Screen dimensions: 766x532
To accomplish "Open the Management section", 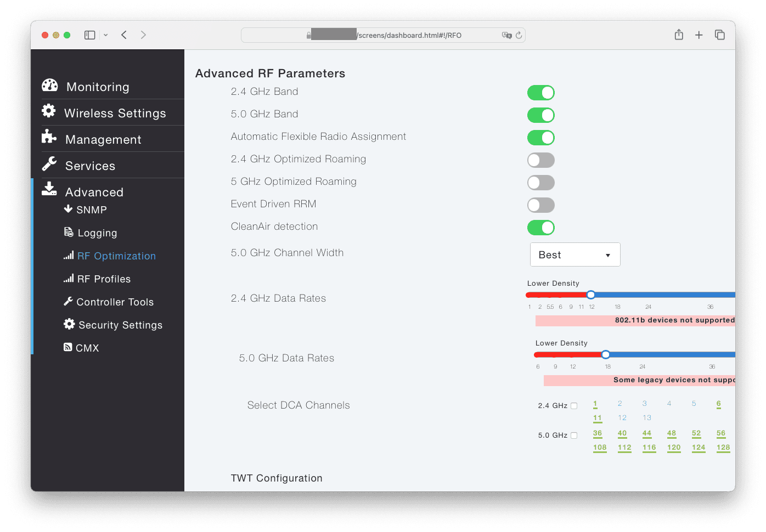I will (x=103, y=139).
